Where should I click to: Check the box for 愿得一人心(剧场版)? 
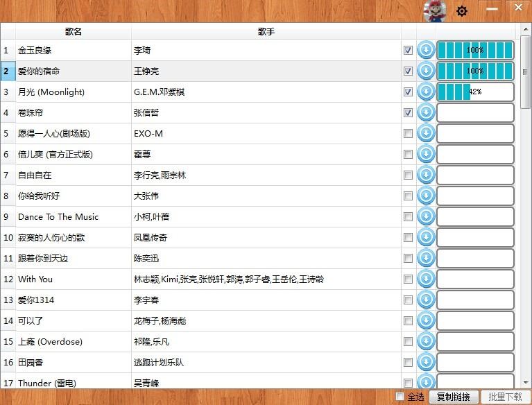(x=408, y=133)
